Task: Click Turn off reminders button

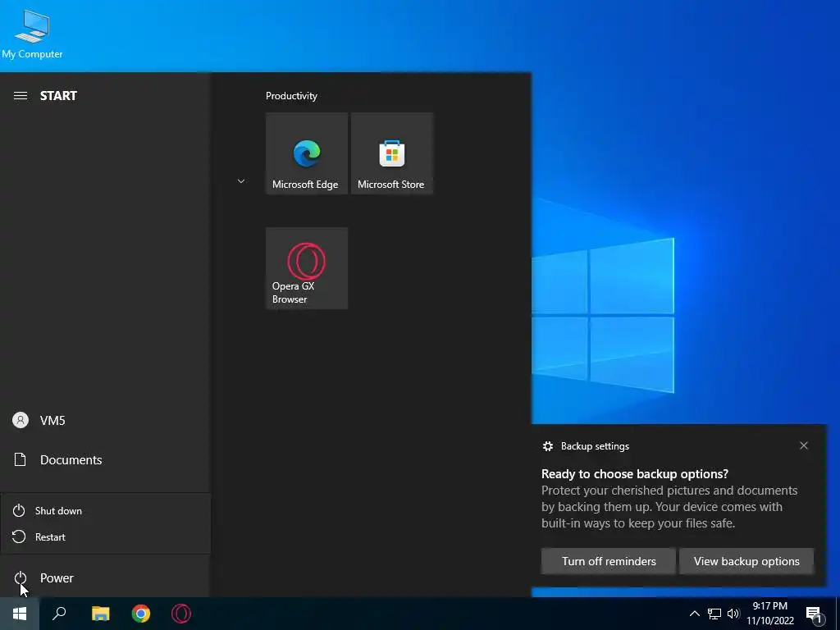Action: (x=609, y=561)
